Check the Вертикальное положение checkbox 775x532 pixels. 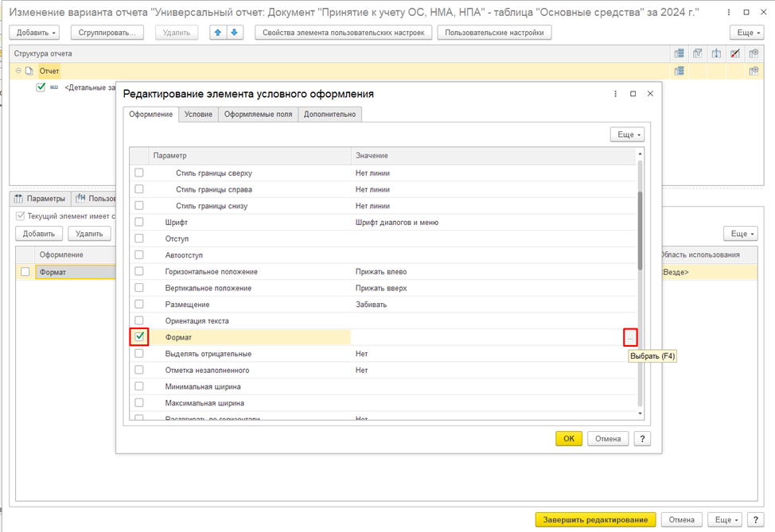(139, 288)
